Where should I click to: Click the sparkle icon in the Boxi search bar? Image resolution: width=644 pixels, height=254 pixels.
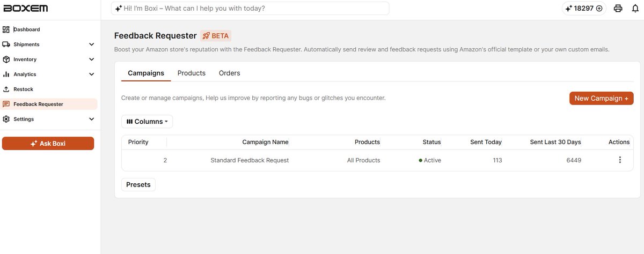click(x=119, y=9)
